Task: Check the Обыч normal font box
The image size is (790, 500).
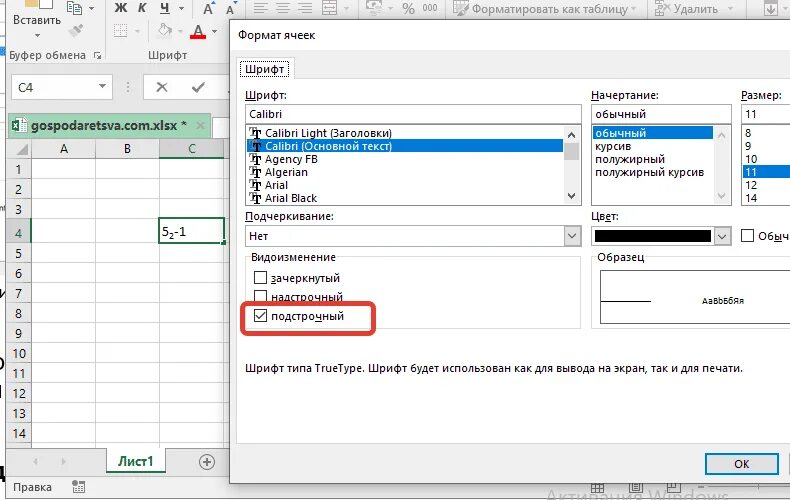Action: click(x=748, y=235)
